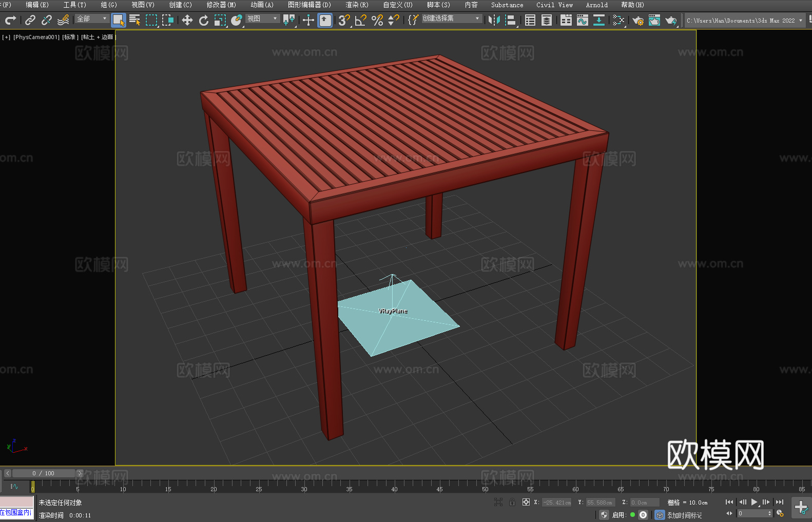Click the Use Pivot Point Center icon
Screen dimensions: 812x522
pyautogui.click(x=289, y=20)
